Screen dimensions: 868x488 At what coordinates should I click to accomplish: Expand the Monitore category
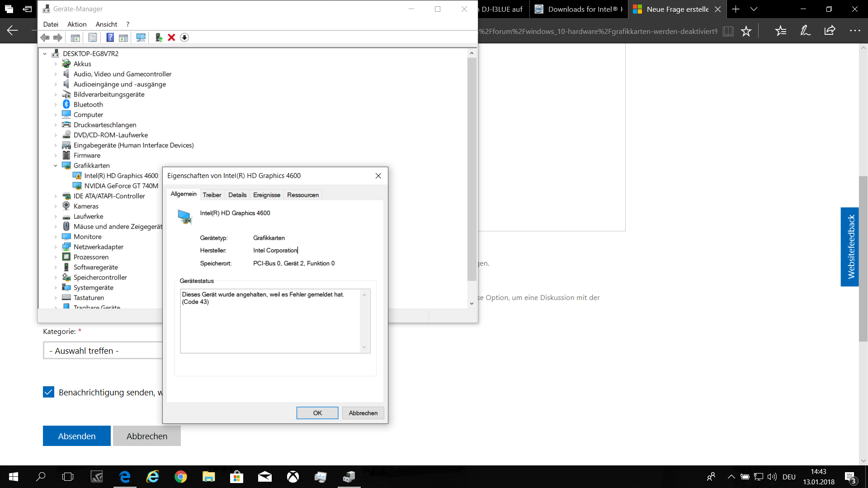[56, 237]
